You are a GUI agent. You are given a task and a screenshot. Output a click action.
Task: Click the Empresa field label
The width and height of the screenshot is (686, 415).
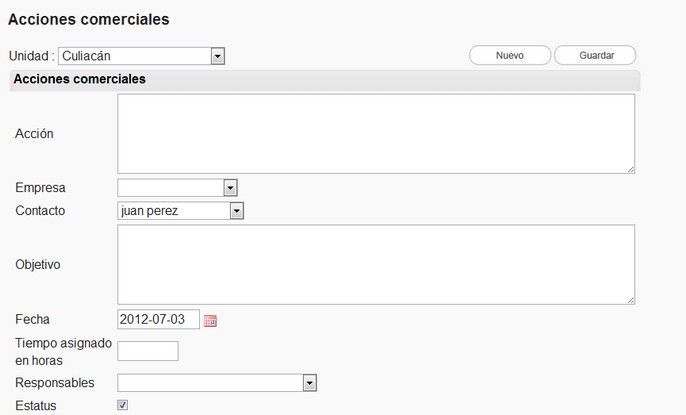41,187
